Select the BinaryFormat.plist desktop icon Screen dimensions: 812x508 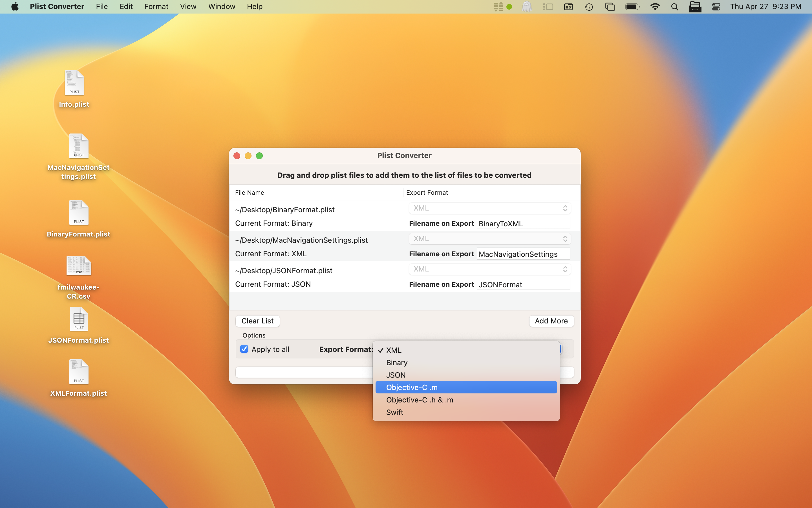(x=78, y=213)
